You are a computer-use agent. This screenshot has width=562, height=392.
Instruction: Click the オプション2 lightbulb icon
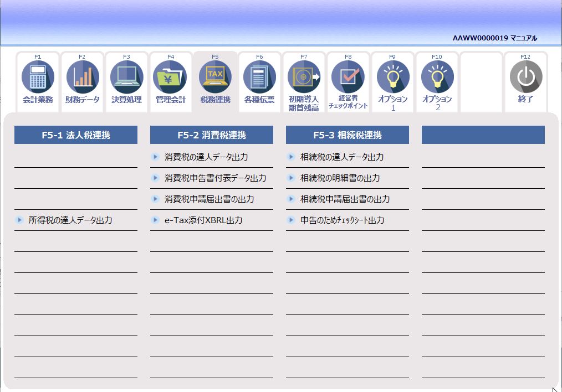pos(437,78)
